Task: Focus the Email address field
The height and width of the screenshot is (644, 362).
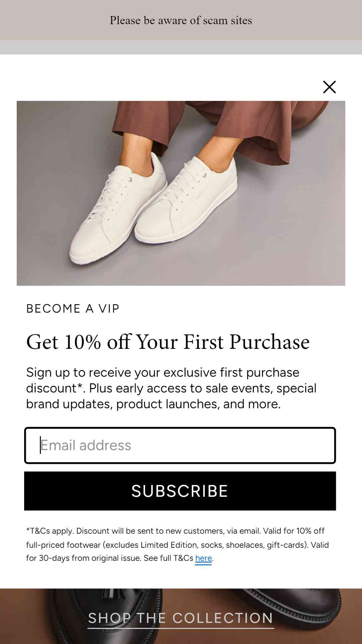Action: (180, 445)
